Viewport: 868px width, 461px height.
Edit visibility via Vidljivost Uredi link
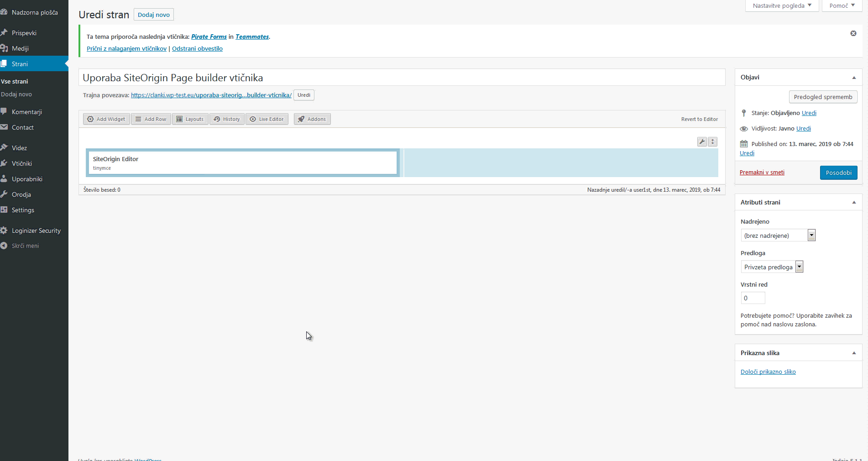pos(804,129)
